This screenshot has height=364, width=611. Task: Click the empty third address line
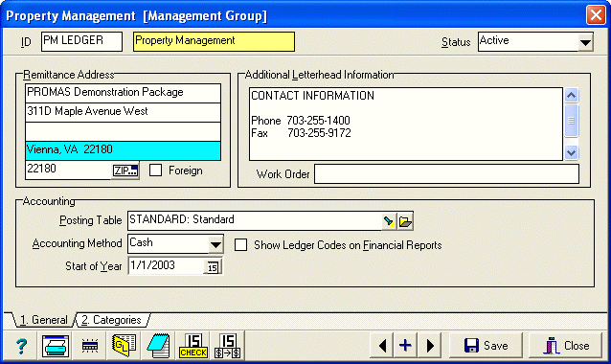[124, 132]
